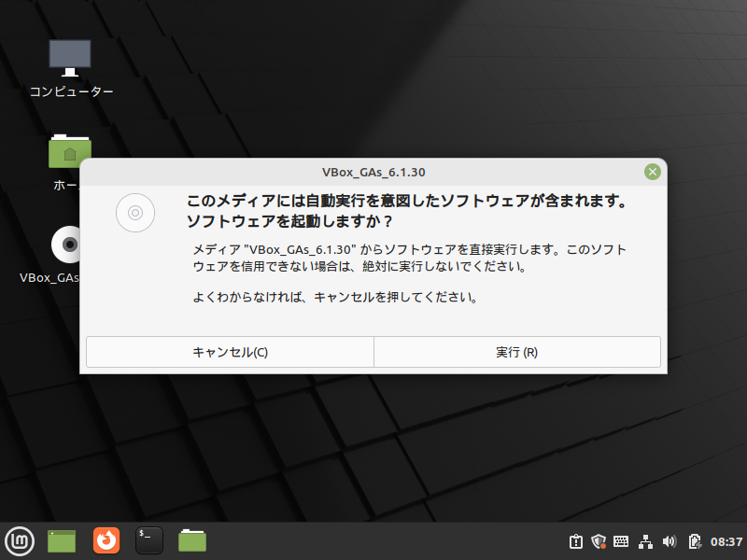Open the battery power tray icon
This screenshot has width=747, height=560.
tap(695, 541)
